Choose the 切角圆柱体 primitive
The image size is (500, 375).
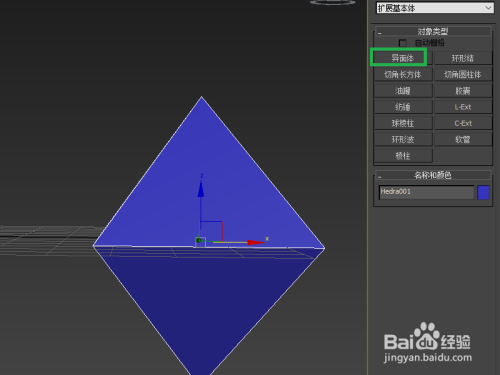463,74
